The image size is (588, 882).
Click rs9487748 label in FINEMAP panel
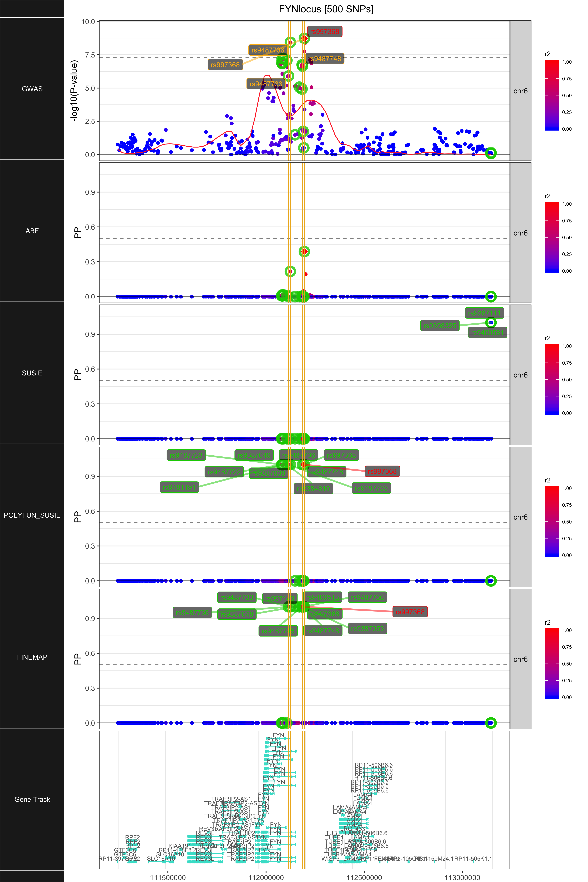click(x=323, y=631)
